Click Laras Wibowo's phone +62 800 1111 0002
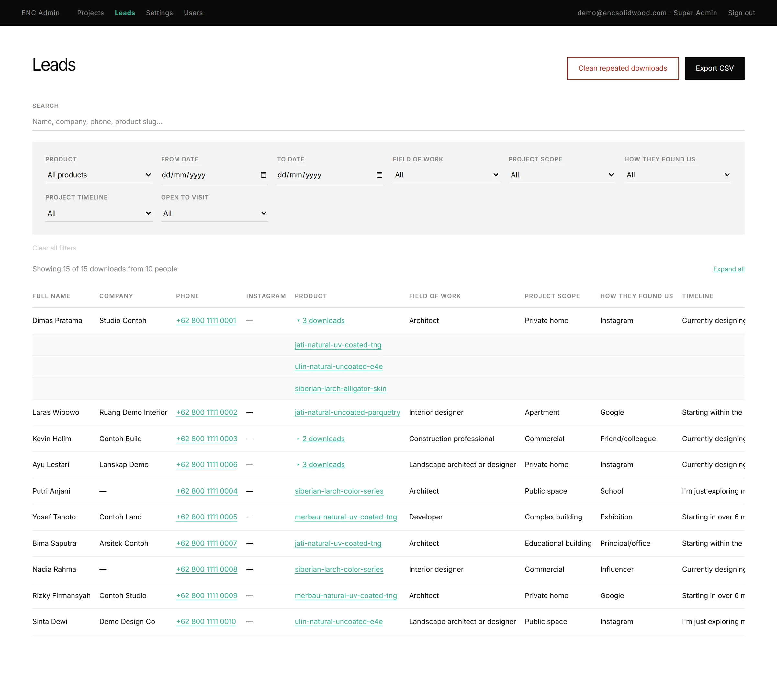The image size is (777, 700). pos(207,412)
